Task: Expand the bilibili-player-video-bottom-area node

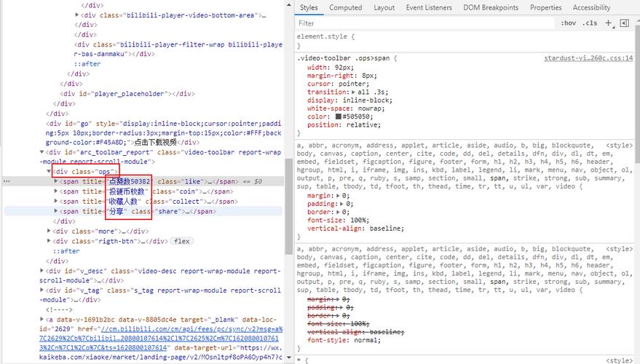Action: [x=76, y=15]
